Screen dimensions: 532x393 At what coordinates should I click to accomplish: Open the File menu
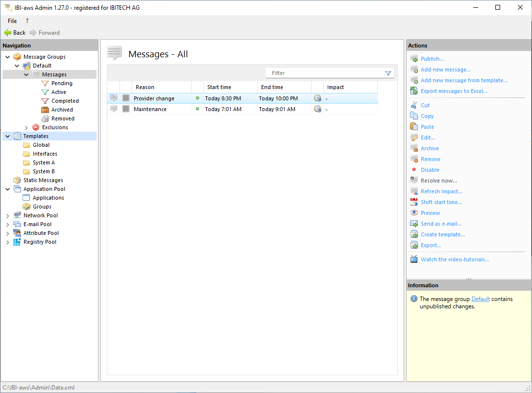12,21
